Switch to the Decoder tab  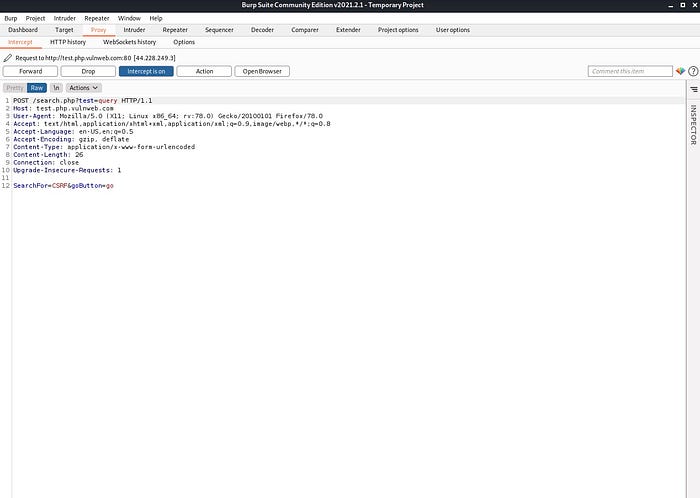[262, 30]
